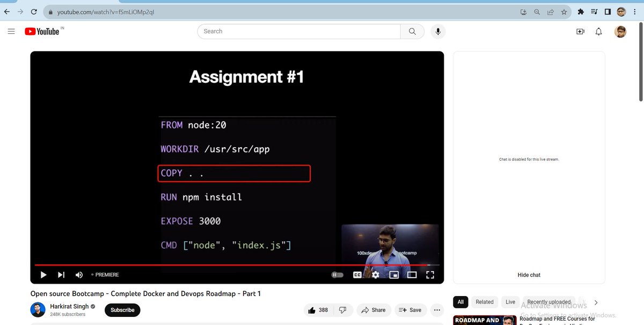This screenshot has width=644, height=325.
Task: Select the Live filter chip
Action: (510, 302)
